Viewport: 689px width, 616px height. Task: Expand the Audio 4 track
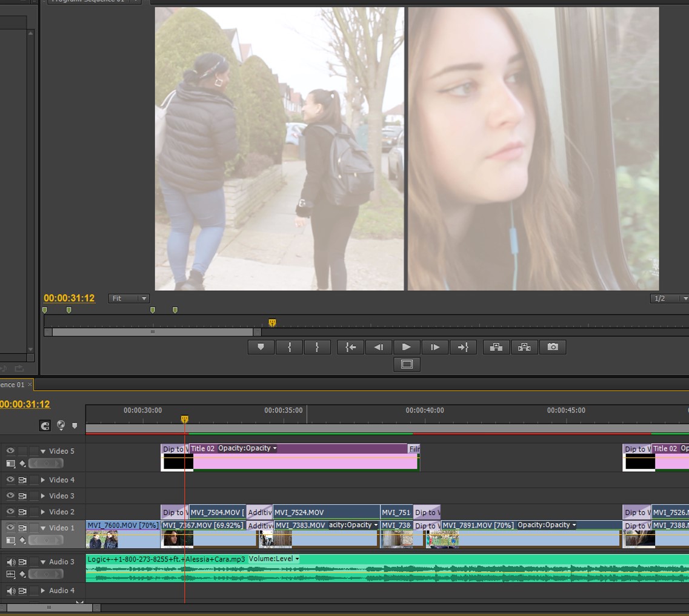(43, 591)
